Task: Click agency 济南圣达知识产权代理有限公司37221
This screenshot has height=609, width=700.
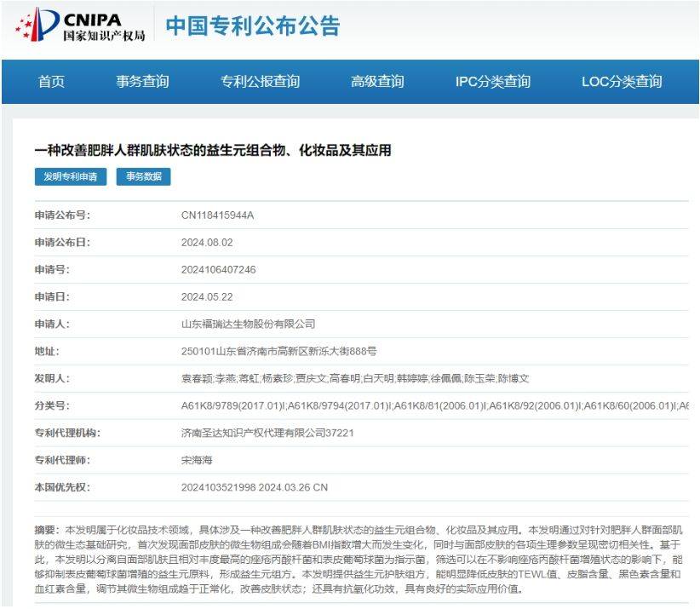Action: (267, 433)
